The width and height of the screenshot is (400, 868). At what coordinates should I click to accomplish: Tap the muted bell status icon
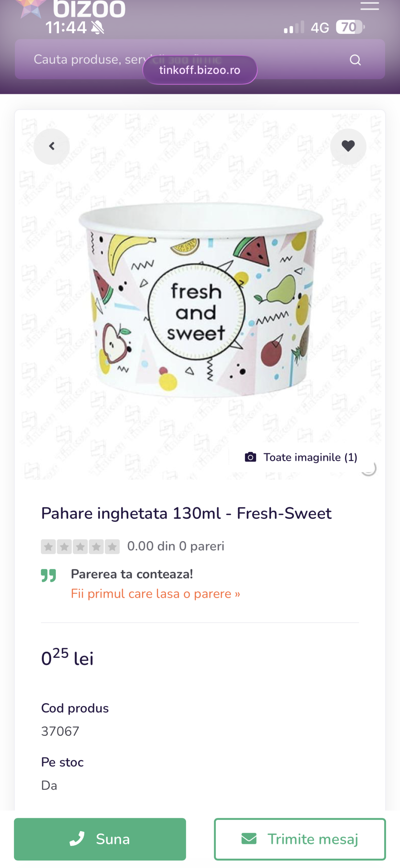pyautogui.click(x=98, y=28)
